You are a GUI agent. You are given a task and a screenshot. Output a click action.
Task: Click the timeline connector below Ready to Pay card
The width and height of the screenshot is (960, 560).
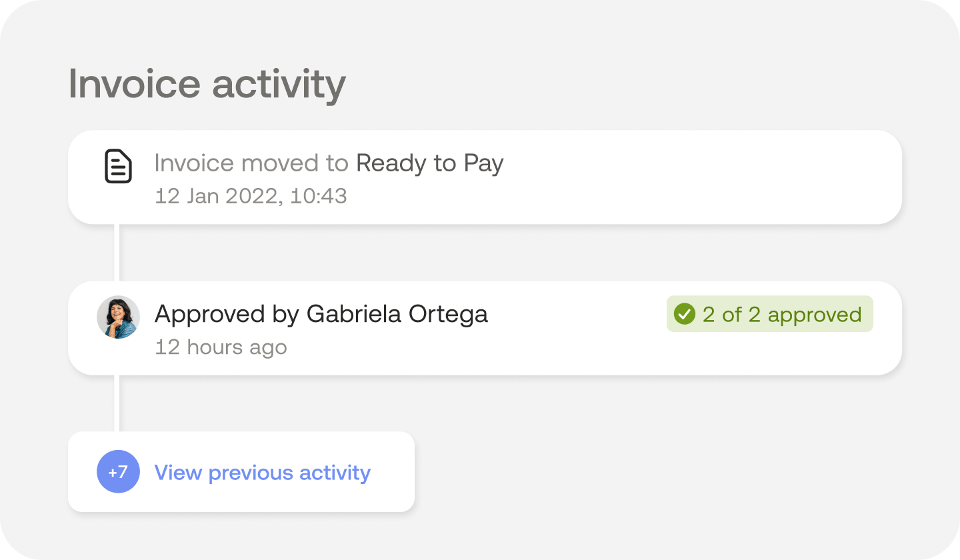click(117, 252)
